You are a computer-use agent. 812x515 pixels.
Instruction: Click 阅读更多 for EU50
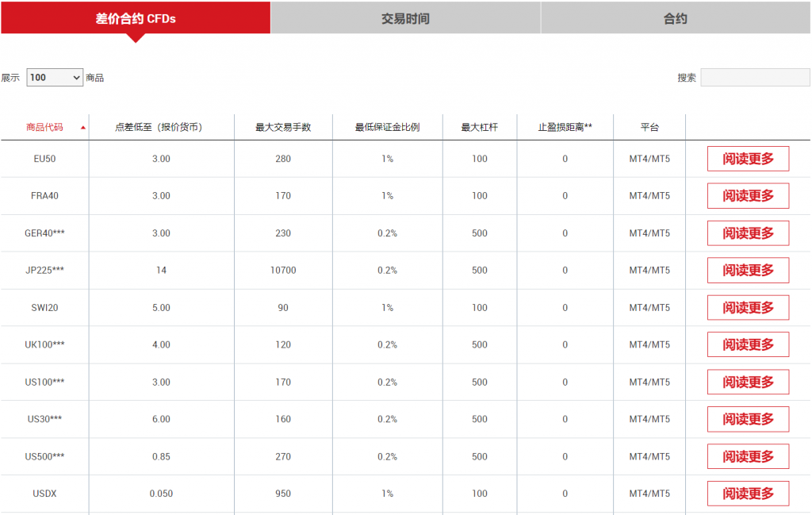pyautogui.click(x=748, y=159)
